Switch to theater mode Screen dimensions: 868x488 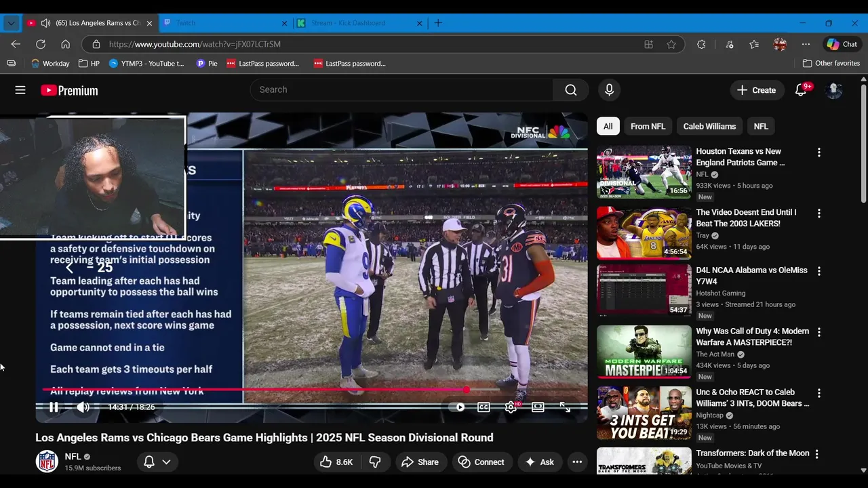point(538,407)
